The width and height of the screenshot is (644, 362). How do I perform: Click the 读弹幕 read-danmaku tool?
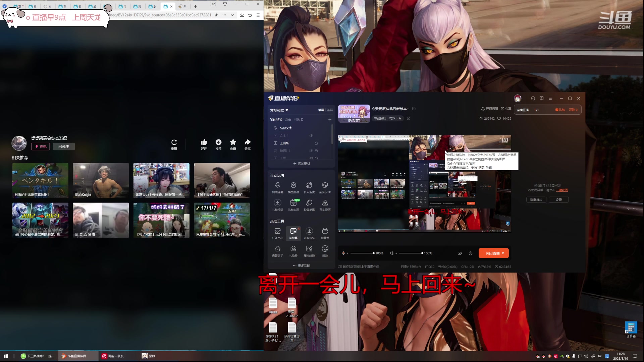coord(293,234)
